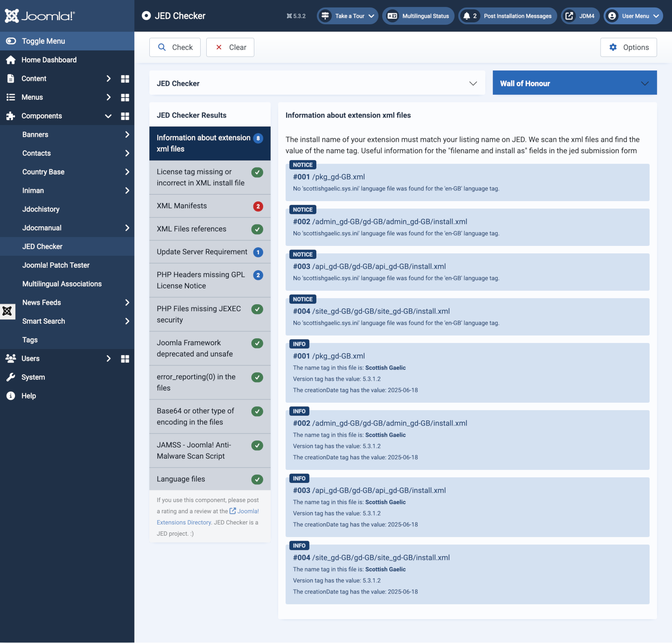Viewport: 672px width, 643px height.
Task: Open PHP Headers missing GPL License Notice tab
Action: tap(210, 280)
